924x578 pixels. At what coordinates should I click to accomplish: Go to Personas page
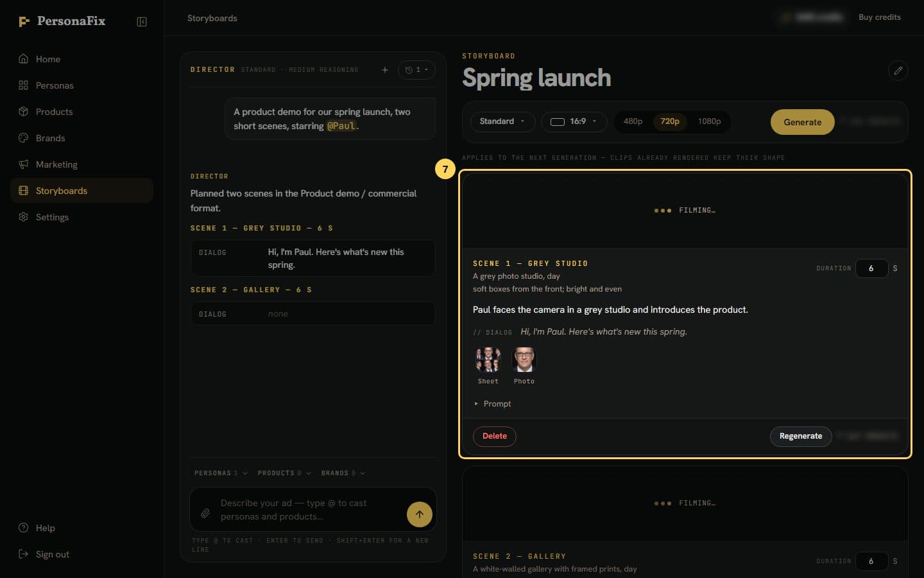(81, 85)
